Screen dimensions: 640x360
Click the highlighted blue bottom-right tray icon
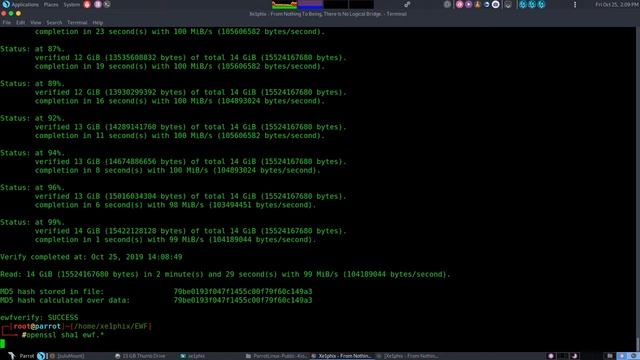(x=622, y=356)
